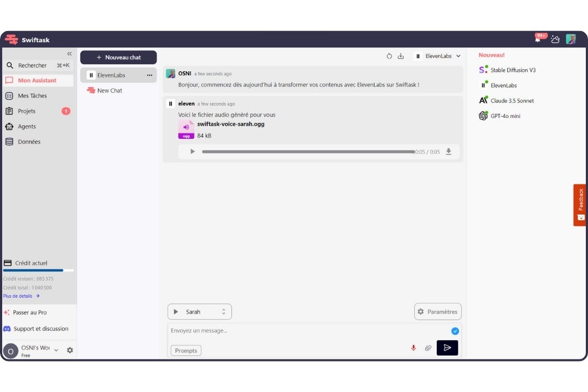Select Mon Assistant in sidebar

coord(38,80)
